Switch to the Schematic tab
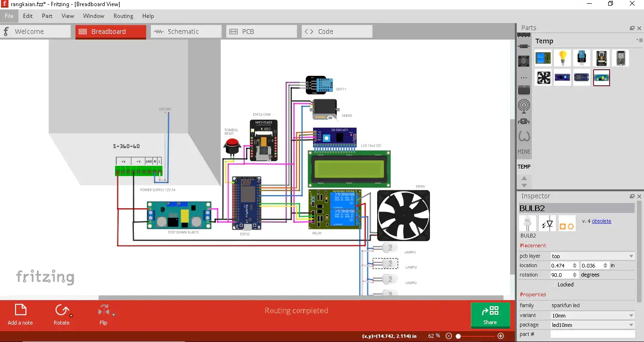The image size is (644, 342). click(186, 32)
